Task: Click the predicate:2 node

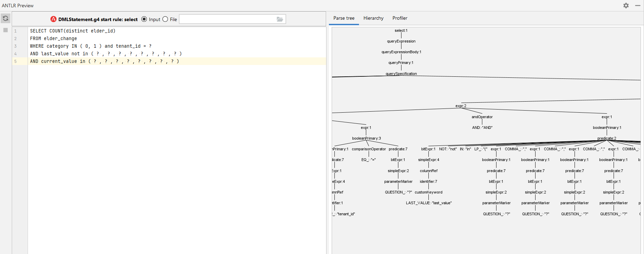Action: [x=607, y=138]
